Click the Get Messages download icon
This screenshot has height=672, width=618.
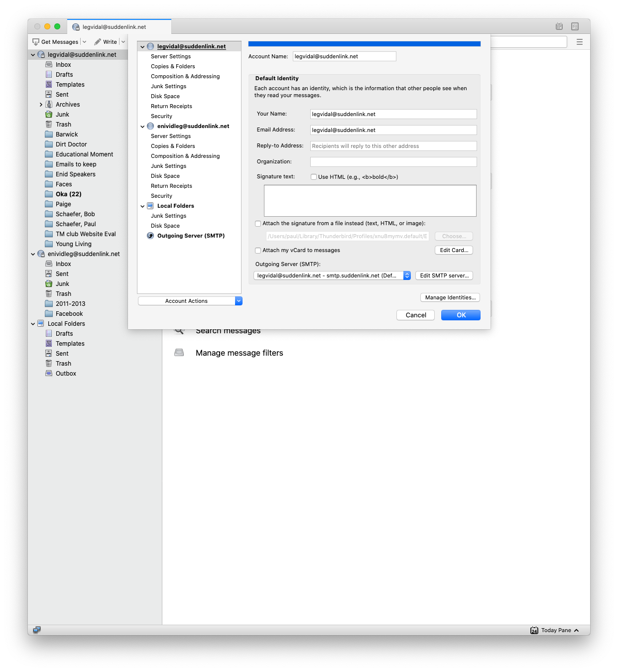point(36,42)
